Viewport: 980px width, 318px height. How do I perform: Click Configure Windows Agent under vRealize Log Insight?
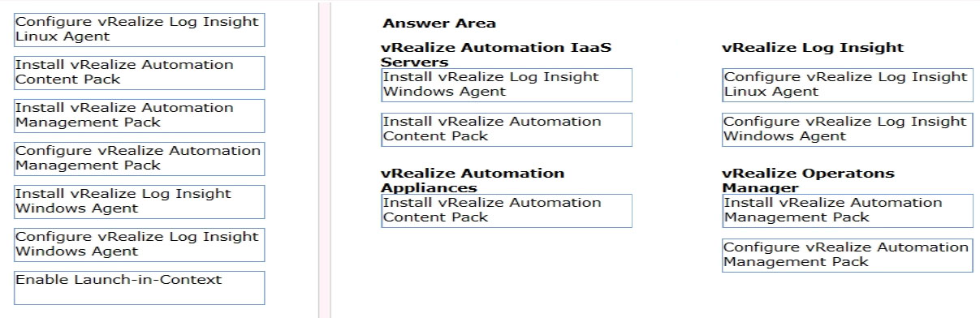pyautogui.click(x=848, y=130)
